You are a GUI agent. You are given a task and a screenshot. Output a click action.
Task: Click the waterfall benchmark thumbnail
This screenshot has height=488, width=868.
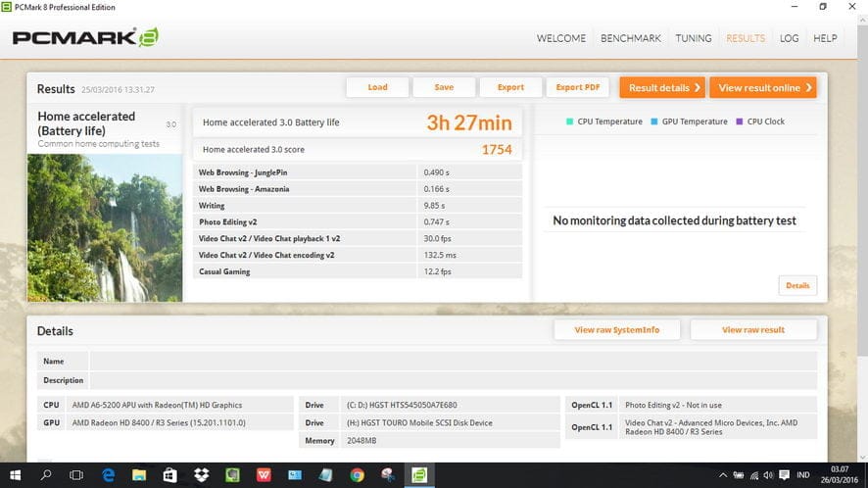[x=105, y=227]
